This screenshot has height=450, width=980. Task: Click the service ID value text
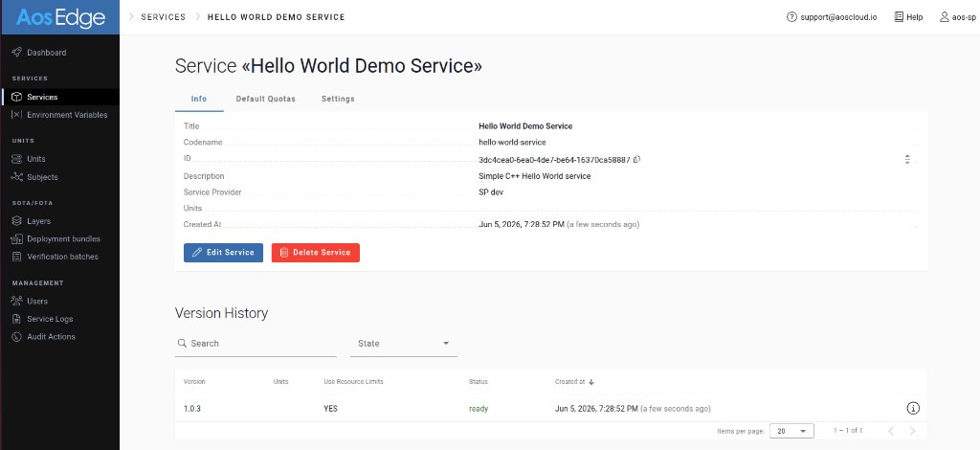click(554, 159)
